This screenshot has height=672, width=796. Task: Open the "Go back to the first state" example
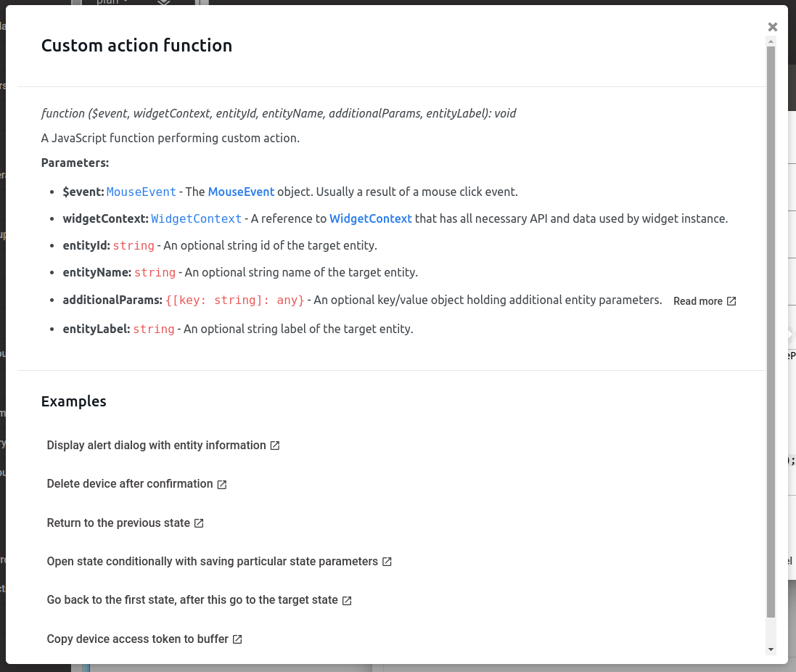192,600
